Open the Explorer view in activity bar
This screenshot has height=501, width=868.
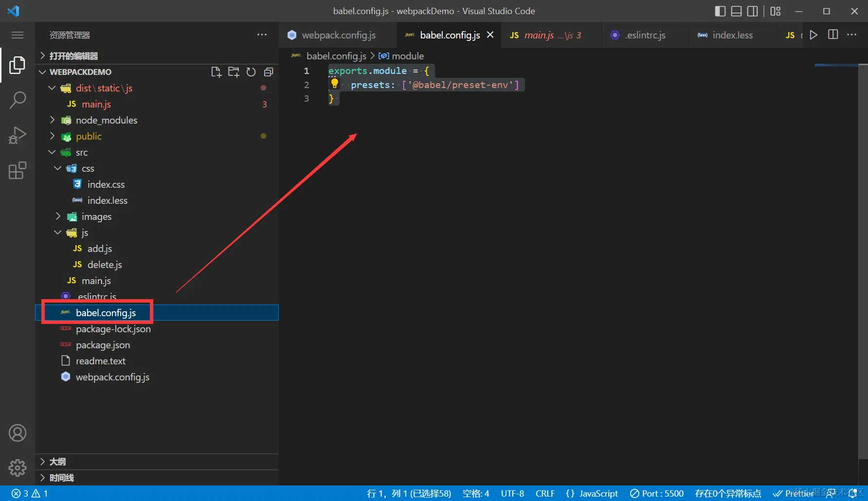17,65
